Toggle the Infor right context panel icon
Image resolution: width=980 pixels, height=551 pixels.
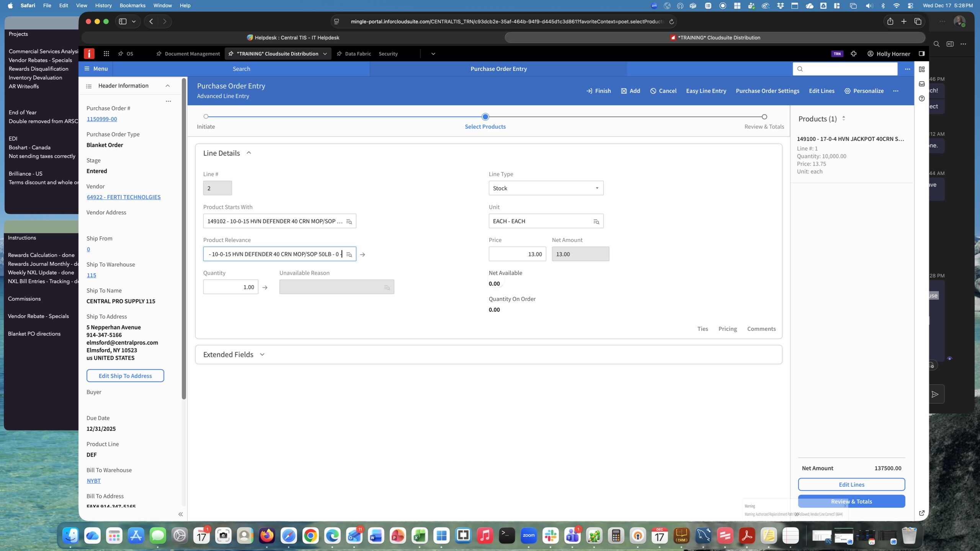pos(921,54)
